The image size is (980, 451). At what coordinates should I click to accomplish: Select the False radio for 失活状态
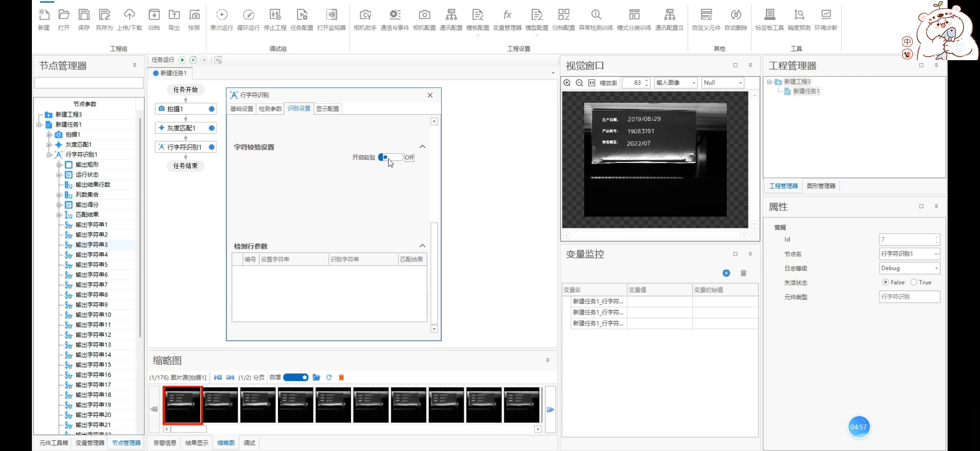(885, 282)
